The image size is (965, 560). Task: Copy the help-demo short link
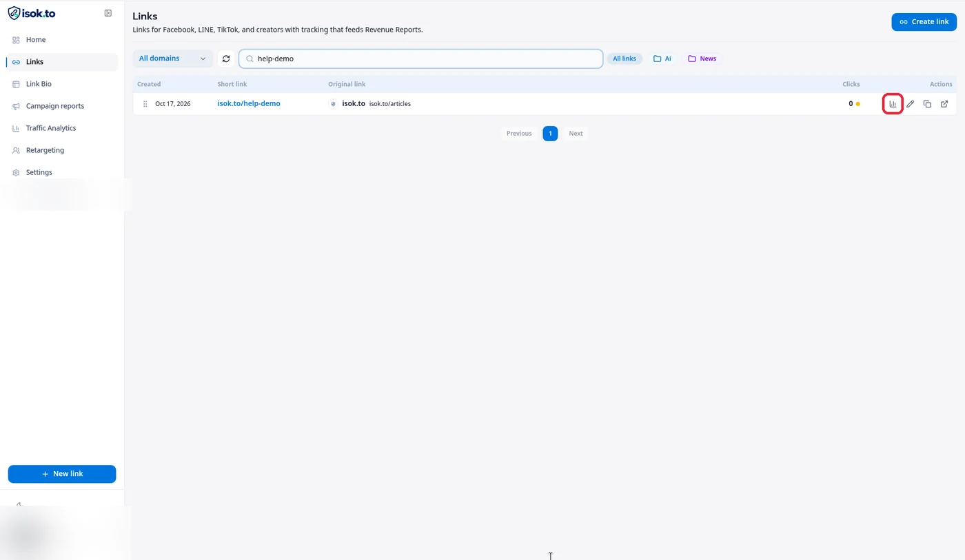click(927, 104)
